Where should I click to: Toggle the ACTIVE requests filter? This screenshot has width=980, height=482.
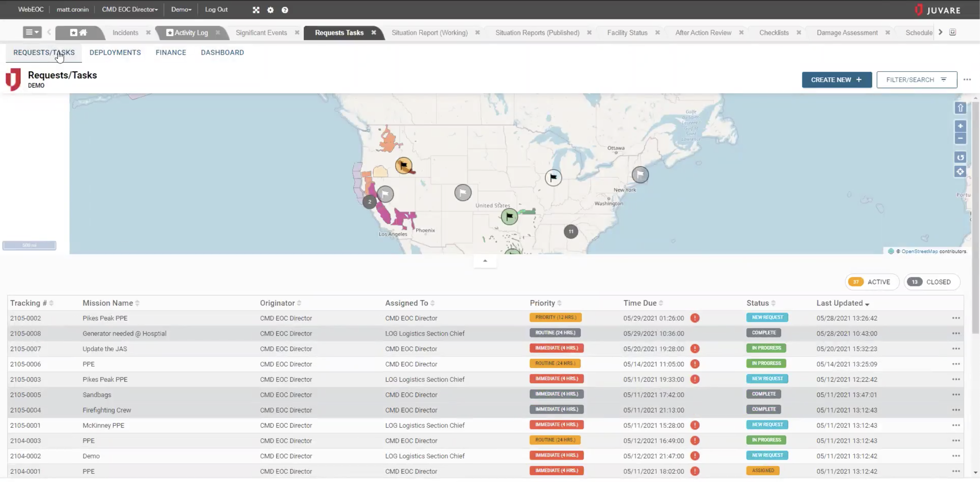point(872,282)
